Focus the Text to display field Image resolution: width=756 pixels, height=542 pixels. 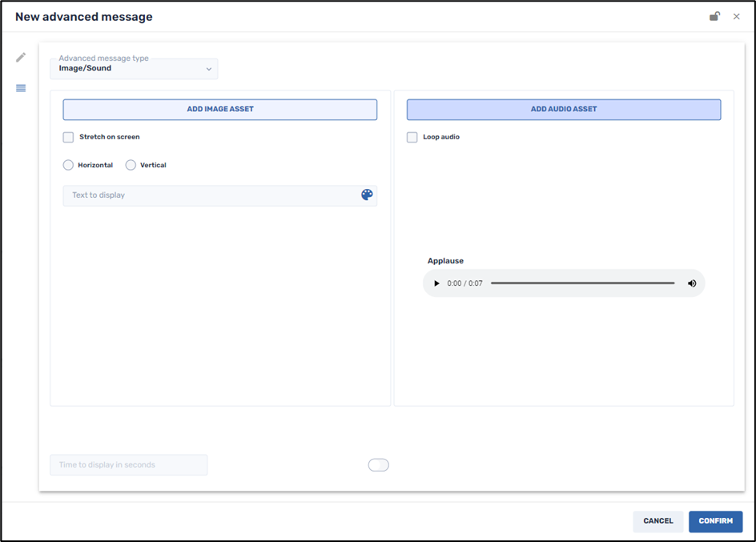pyautogui.click(x=200, y=194)
